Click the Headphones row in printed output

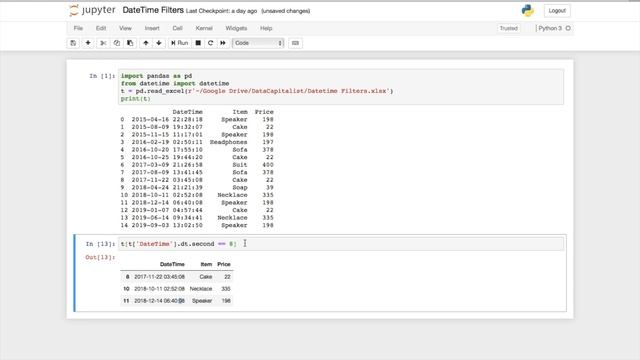click(197, 142)
